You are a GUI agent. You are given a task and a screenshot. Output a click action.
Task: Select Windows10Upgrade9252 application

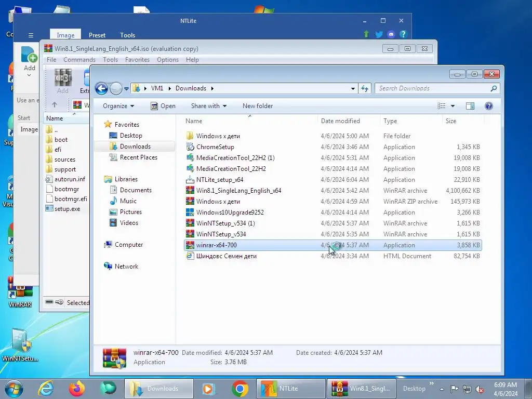coord(332,212)
